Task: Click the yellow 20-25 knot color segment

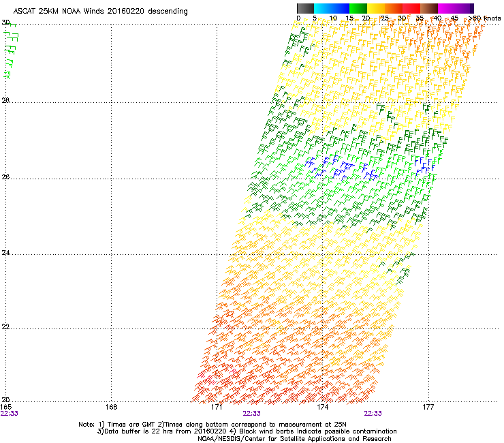Action: pos(376,8)
